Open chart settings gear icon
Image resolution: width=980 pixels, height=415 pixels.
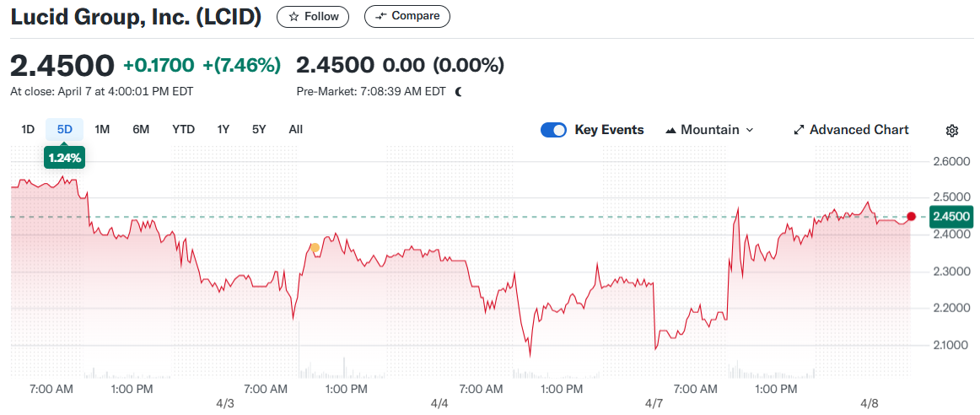[952, 130]
